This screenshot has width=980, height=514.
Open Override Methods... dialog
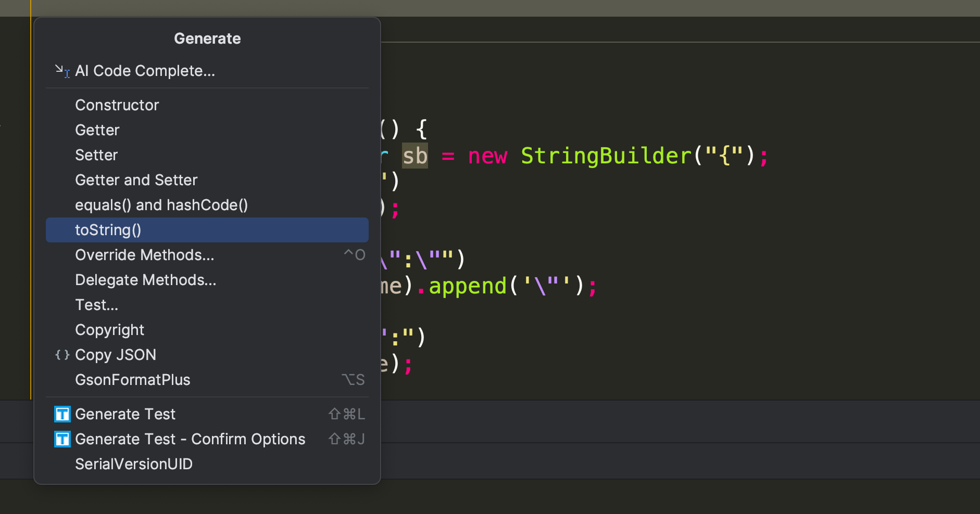point(207,255)
